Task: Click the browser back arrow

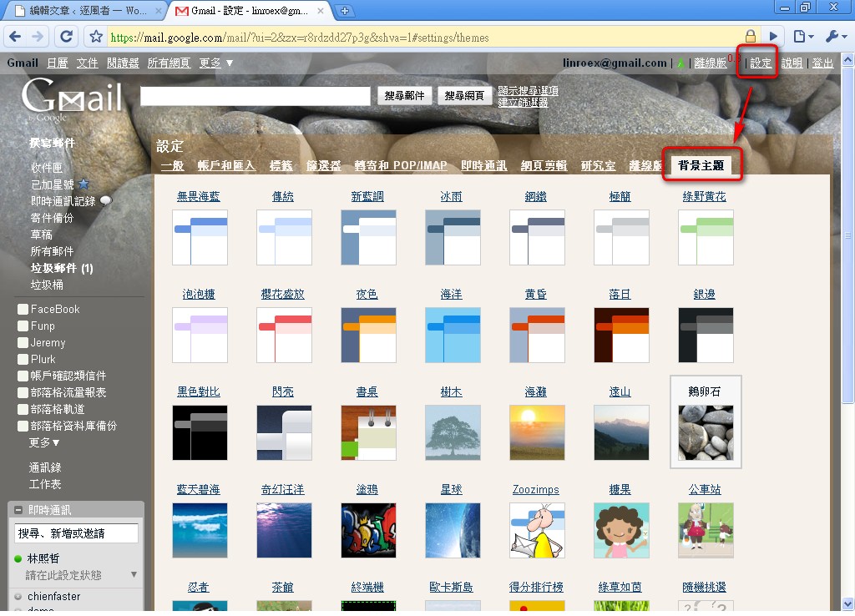Action: click(15, 37)
